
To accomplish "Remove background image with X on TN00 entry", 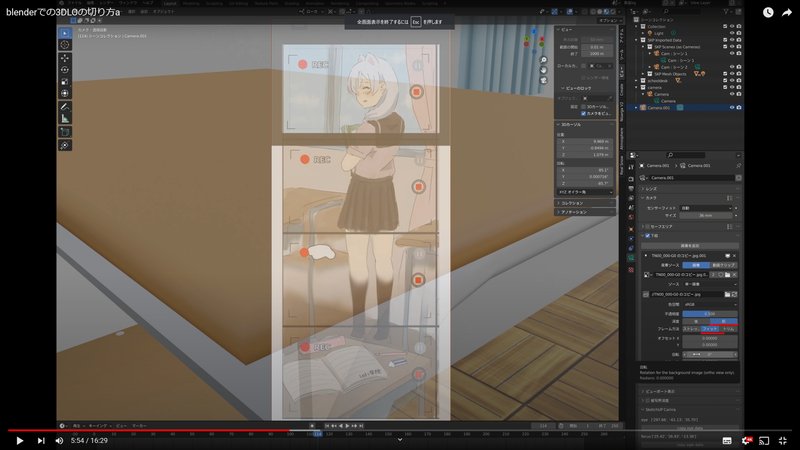I will 734,256.
